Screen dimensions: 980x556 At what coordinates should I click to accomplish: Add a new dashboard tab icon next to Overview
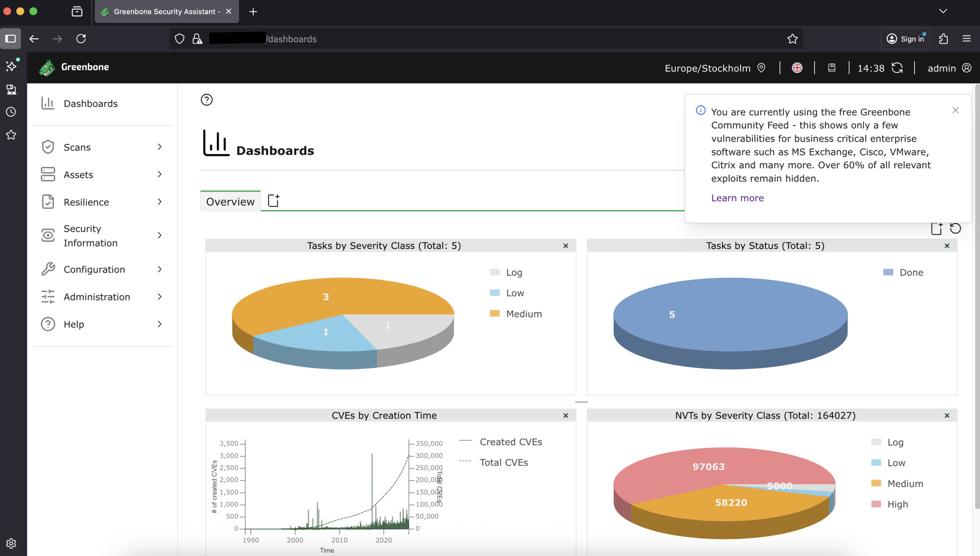274,201
